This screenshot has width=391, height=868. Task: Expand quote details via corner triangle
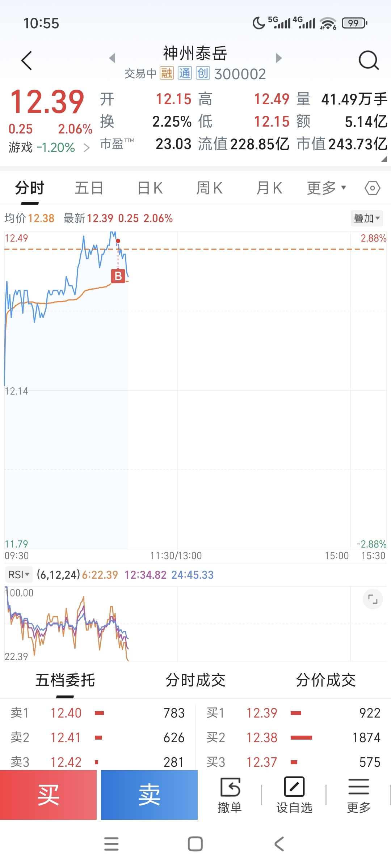[384, 159]
